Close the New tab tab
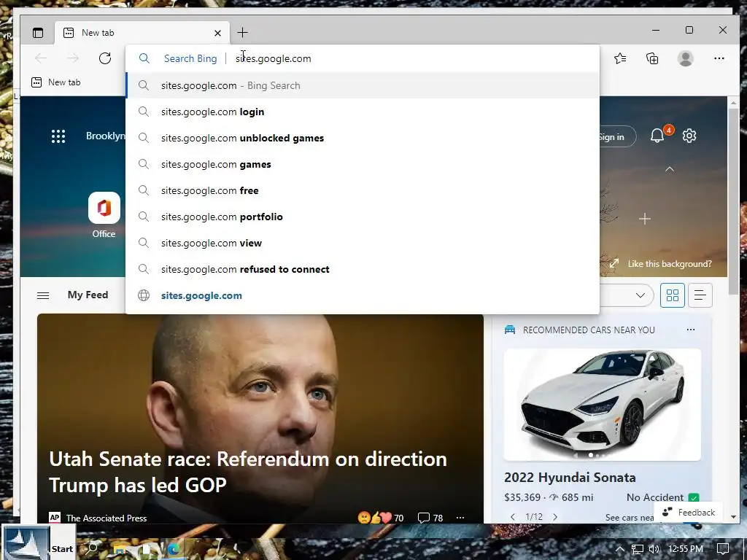747x560 pixels. [x=217, y=33]
